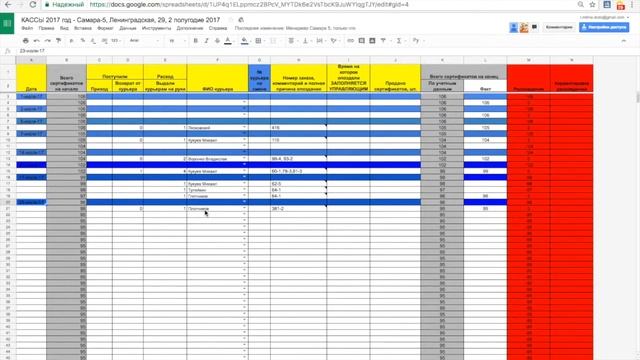Open text rotation options
640x360 pixels.
coord(334,41)
